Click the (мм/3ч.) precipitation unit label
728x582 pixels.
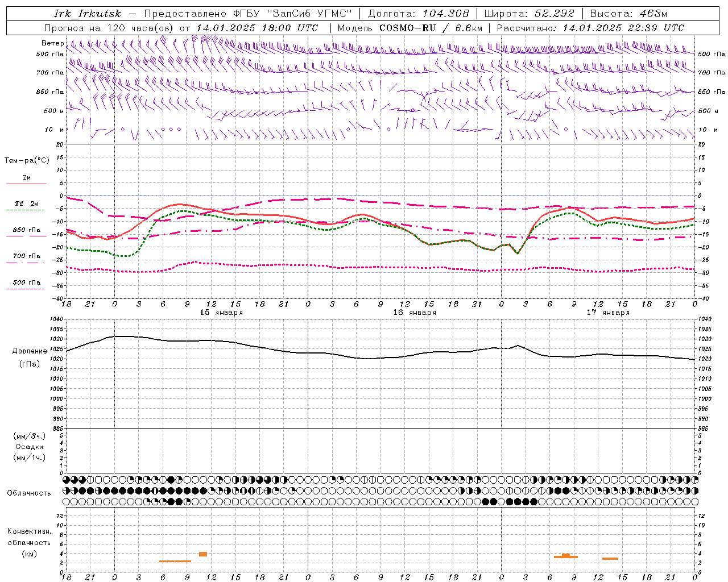point(30,436)
